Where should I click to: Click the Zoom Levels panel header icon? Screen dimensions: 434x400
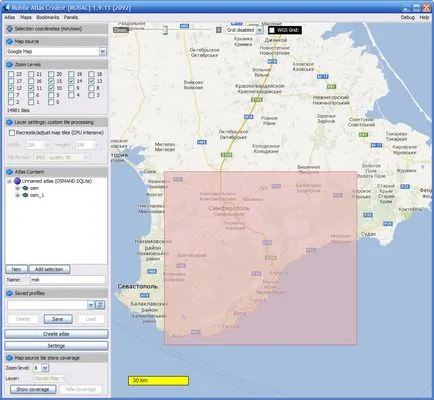(9, 64)
